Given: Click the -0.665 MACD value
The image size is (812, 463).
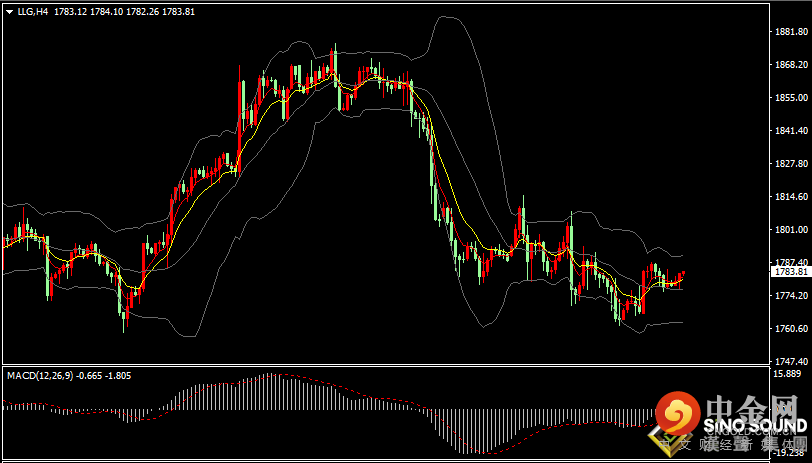Looking at the screenshot, I should pos(90,375).
